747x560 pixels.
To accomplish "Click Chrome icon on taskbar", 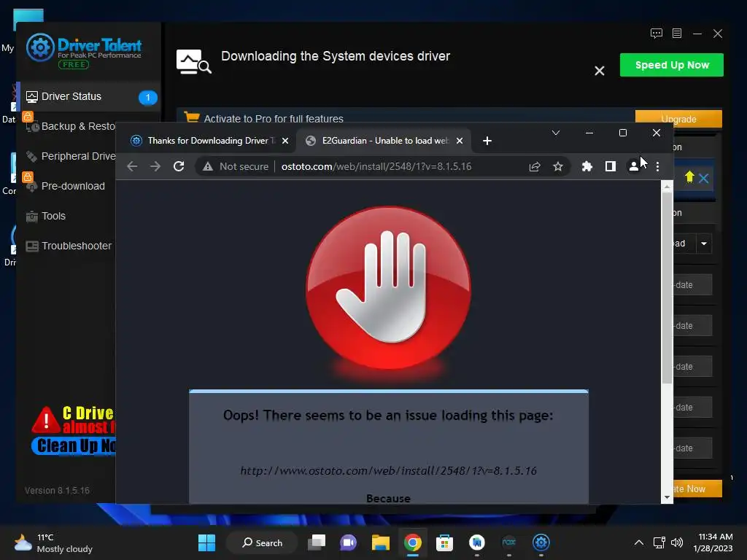I will point(413,542).
